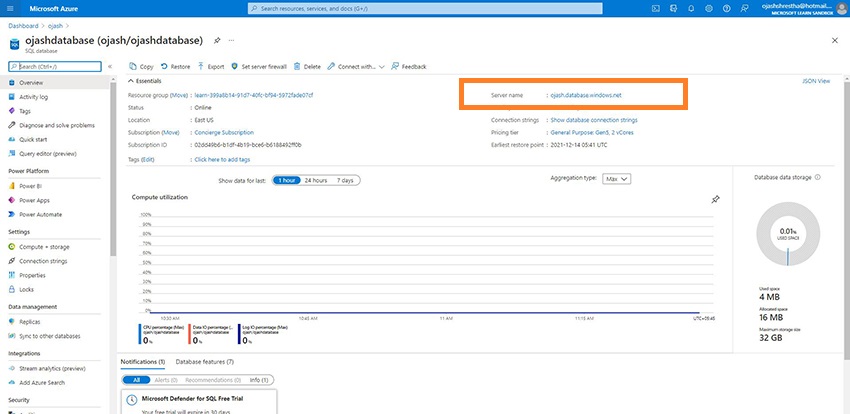Open more options ellipsis beside title
This screenshot has height=414, width=850.
point(231,41)
